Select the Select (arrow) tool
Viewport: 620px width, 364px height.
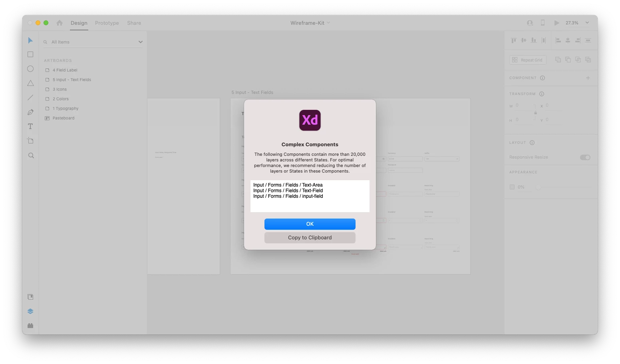pyautogui.click(x=30, y=40)
